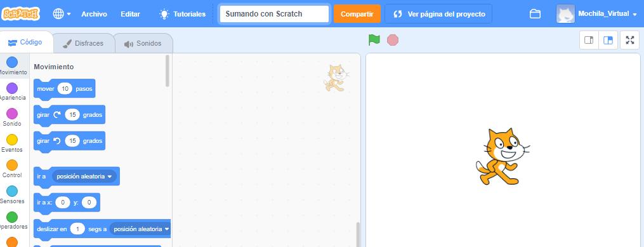Open the Archivo menu
The width and height of the screenshot is (644, 247).
[94, 14]
